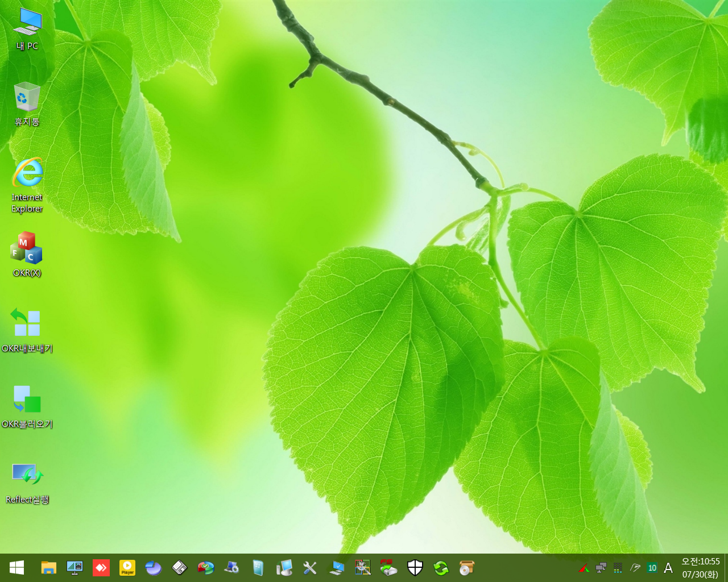Click the green '10' tray icon
This screenshot has width=728, height=582.
[652, 568]
